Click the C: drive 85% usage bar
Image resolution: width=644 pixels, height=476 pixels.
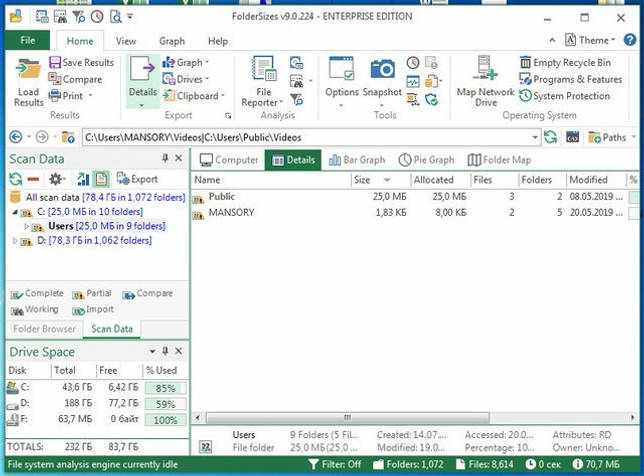pos(166,388)
